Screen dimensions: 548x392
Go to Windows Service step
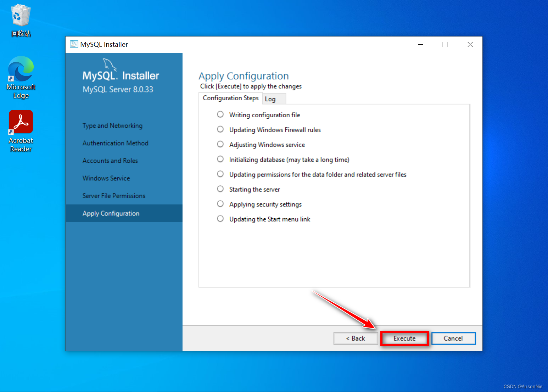(x=106, y=178)
